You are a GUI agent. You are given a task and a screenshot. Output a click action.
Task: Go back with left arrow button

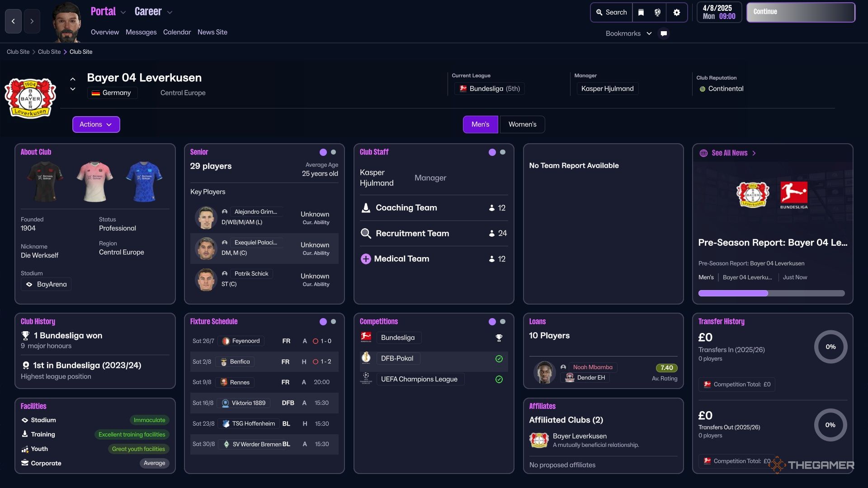[x=13, y=21]
